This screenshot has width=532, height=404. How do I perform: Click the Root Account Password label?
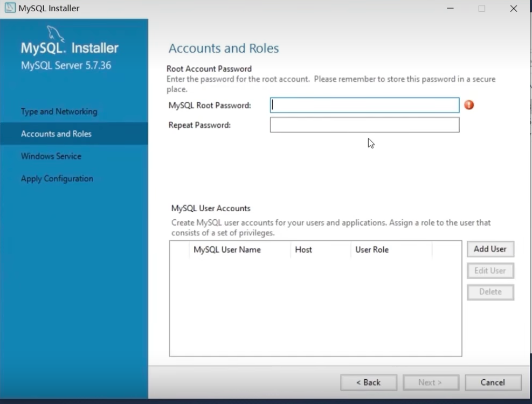pyautogui.click(x=209, y=69)
